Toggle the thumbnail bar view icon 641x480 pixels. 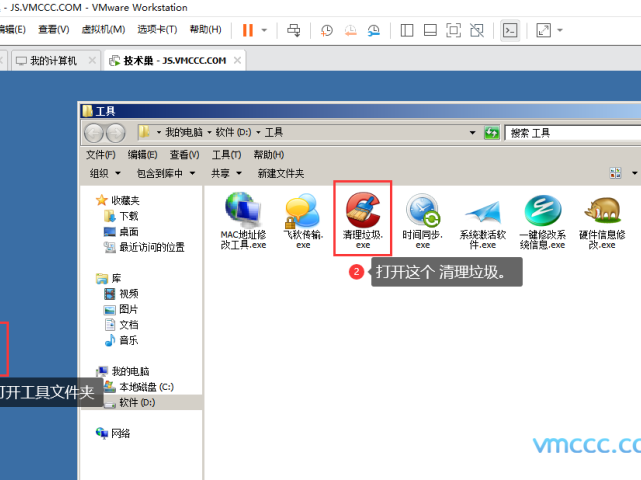[x=430, y=30]
